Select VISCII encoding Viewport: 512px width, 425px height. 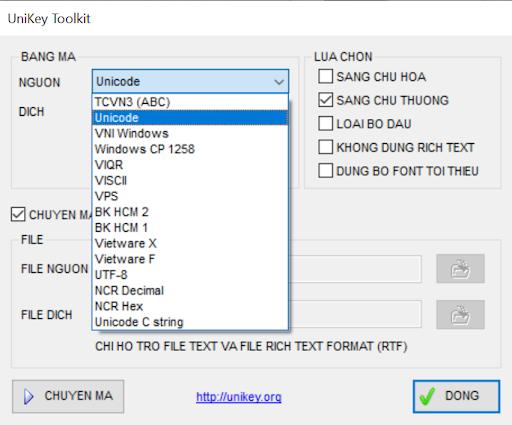[190, 181]
